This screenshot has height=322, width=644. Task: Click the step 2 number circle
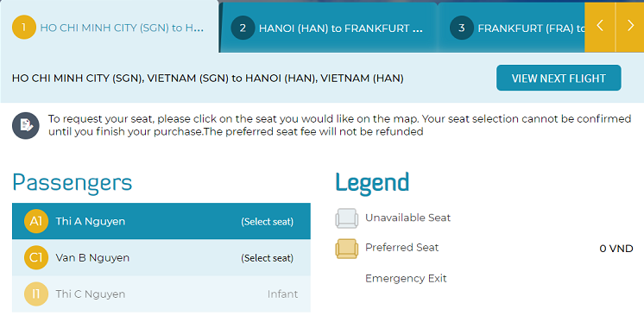point(243,28)
